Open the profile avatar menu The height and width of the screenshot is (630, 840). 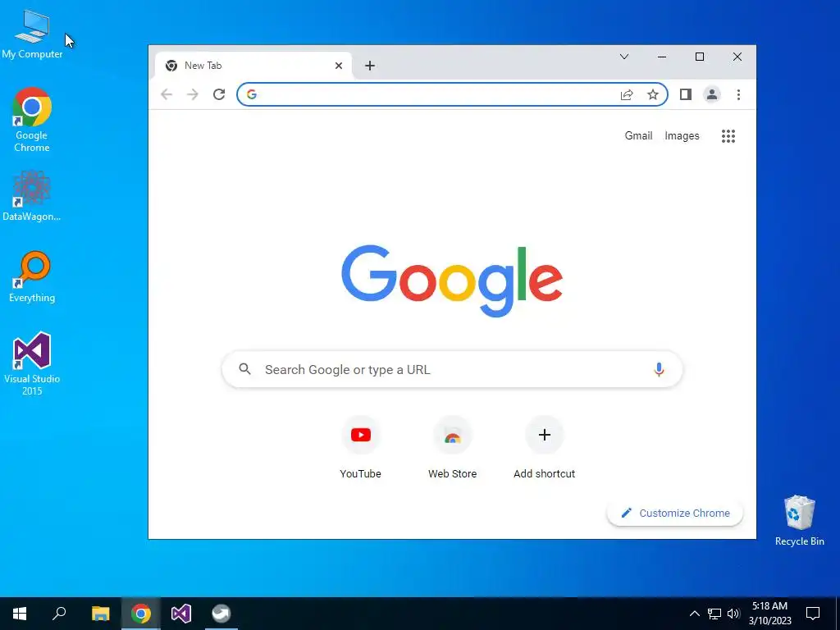[x=711, y=95]
